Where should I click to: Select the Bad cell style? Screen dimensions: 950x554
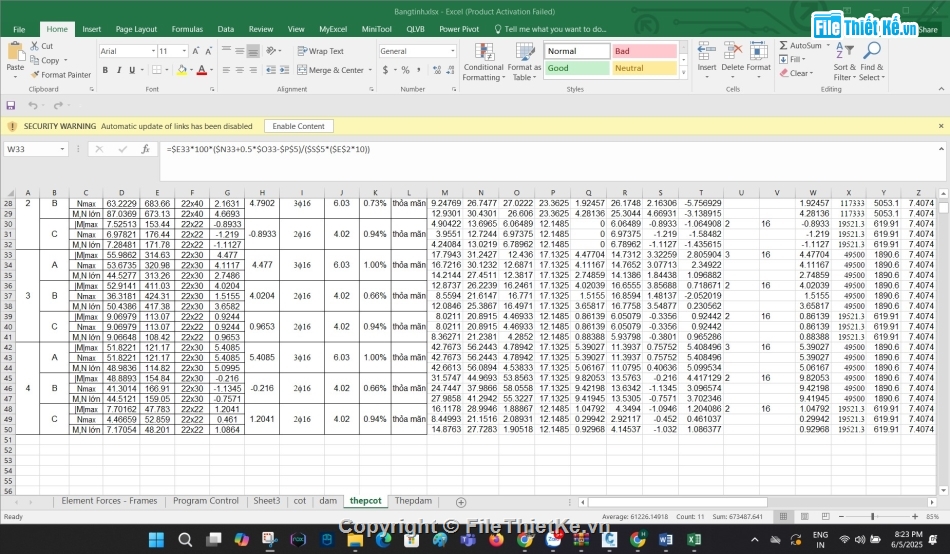coord(644,52)
